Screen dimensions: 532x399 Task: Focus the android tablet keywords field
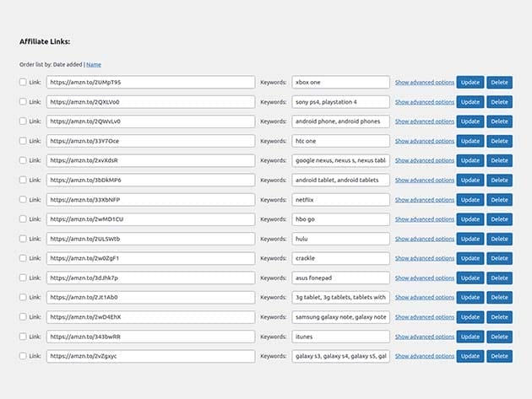(340, 180)
